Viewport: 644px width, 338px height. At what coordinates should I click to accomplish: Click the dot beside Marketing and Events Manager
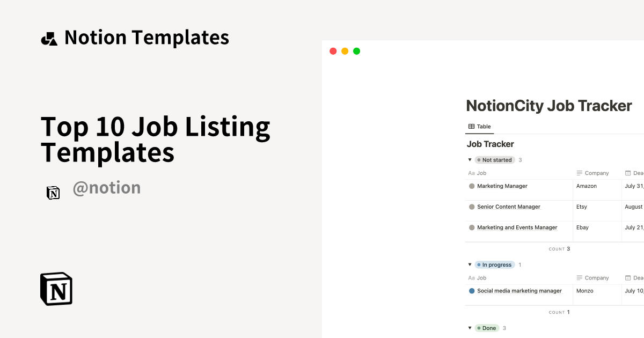(x=471, y=227)
